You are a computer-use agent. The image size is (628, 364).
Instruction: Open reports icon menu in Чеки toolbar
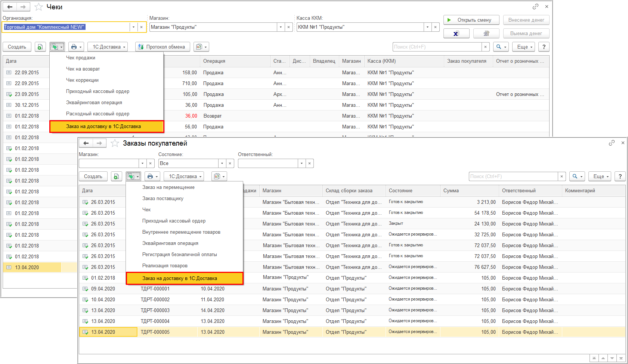pyautogui.click(x=201, y=47)
